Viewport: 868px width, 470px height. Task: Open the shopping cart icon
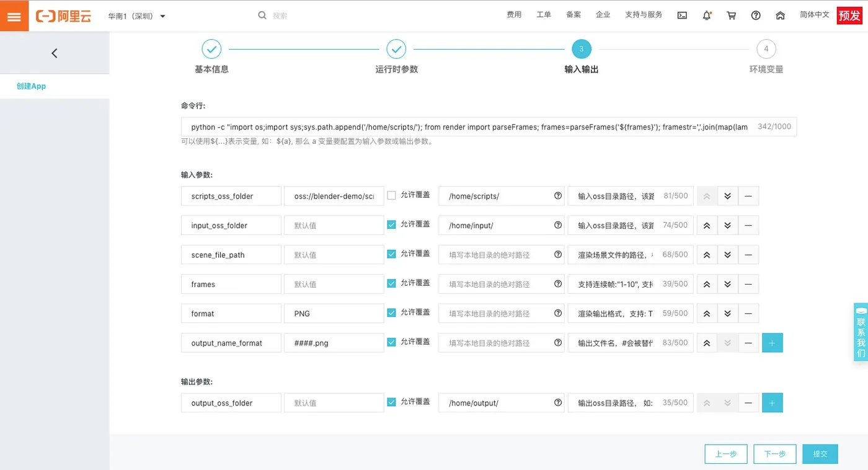(732, 16)
